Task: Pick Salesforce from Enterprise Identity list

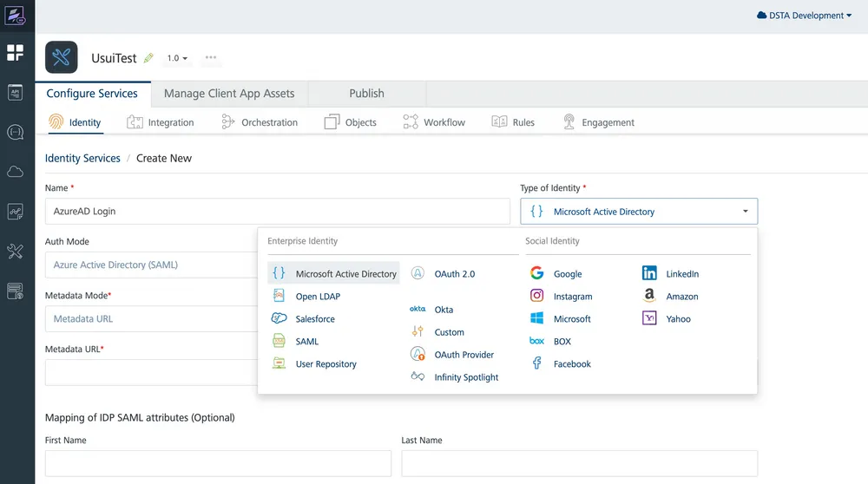Action: tap(314, 319)
